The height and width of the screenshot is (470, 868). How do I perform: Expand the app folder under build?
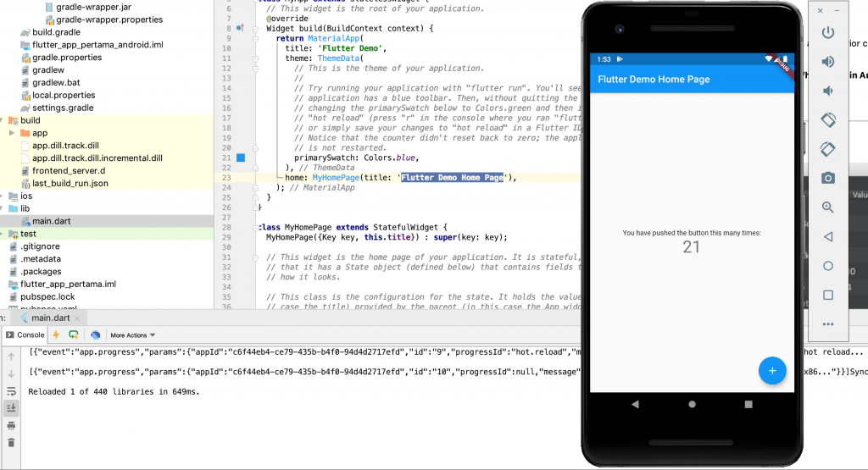[x=11, y=133]
